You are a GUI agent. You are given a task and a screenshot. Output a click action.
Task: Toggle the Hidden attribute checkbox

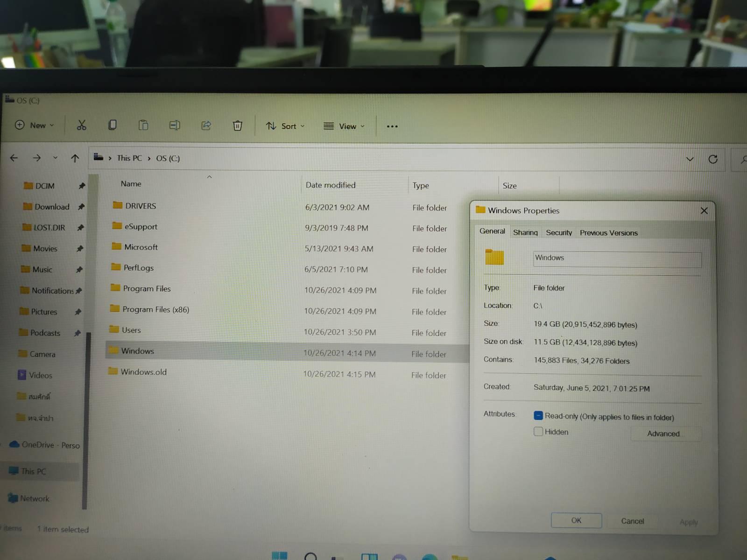538,431
